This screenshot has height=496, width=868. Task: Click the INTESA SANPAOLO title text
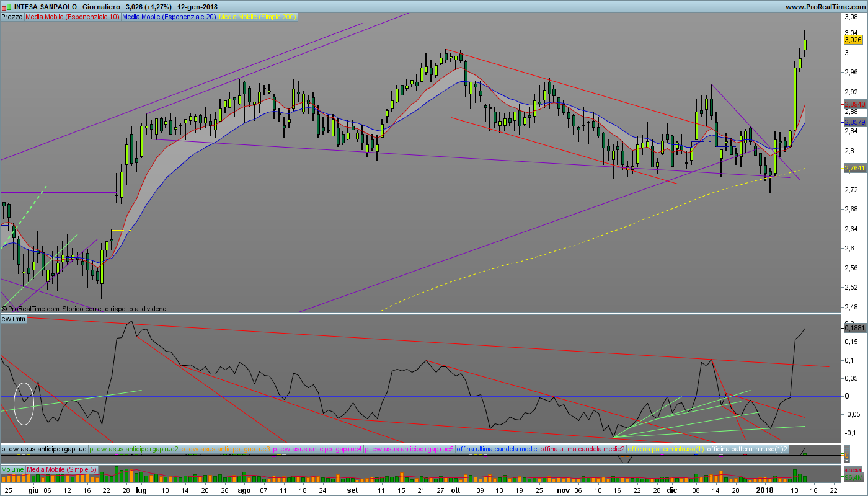point(45,7)
